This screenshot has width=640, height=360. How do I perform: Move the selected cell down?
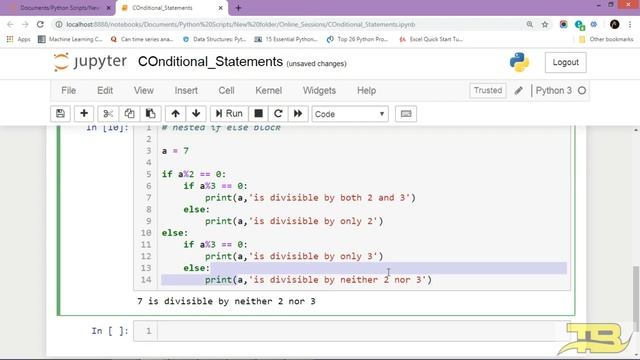(196, 114)
